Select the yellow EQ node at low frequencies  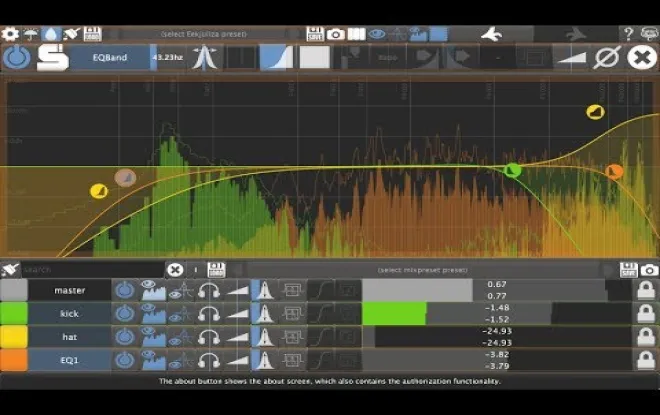point(99,192)
